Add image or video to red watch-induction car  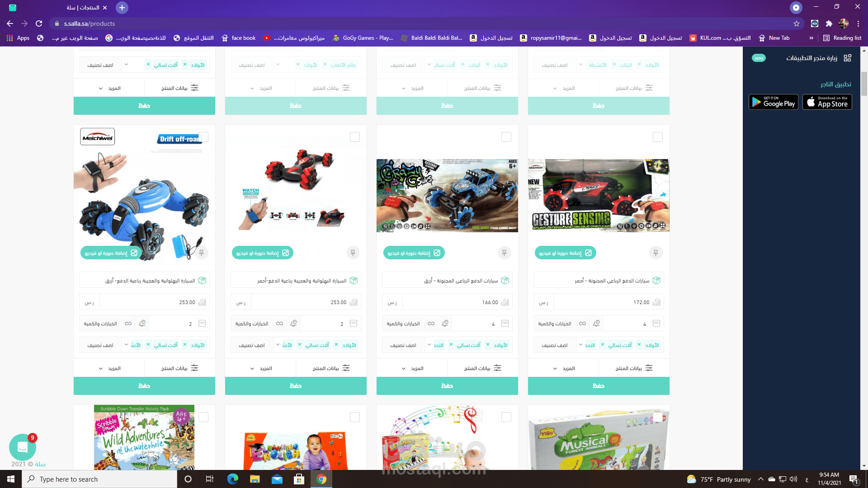click(262, 253)
